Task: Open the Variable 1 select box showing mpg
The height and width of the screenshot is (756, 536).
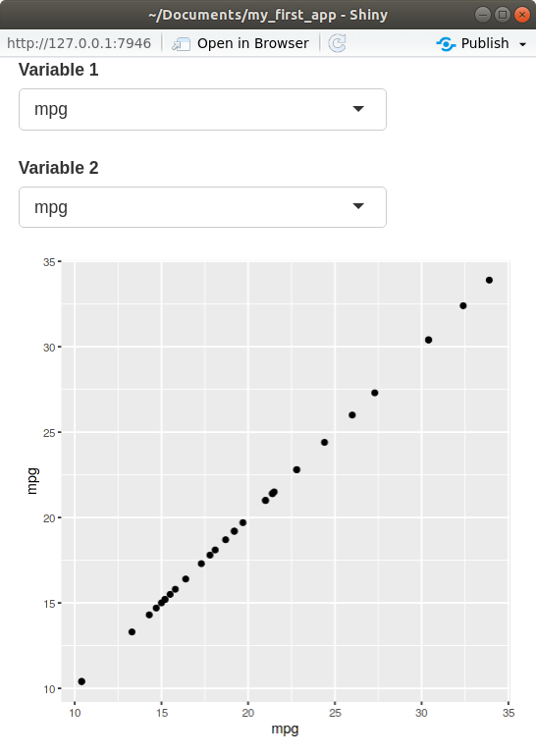Action: (x=202, y=109)
